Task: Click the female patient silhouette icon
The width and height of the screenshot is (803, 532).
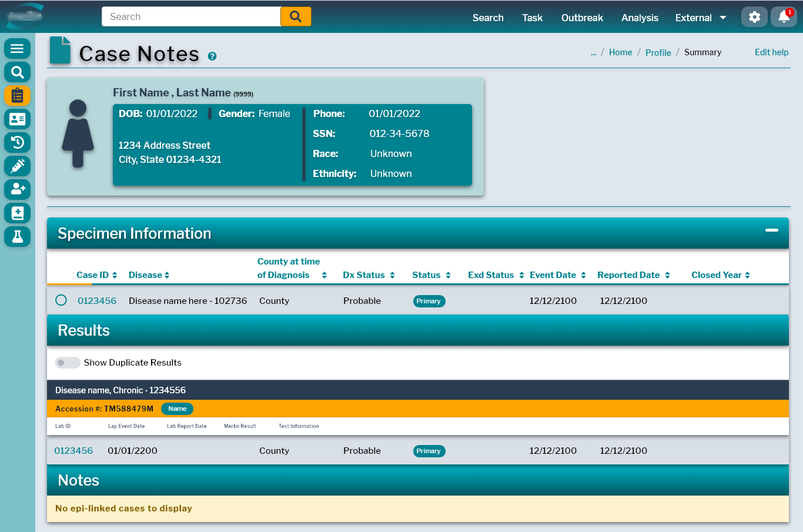Action: coord(78,133)
